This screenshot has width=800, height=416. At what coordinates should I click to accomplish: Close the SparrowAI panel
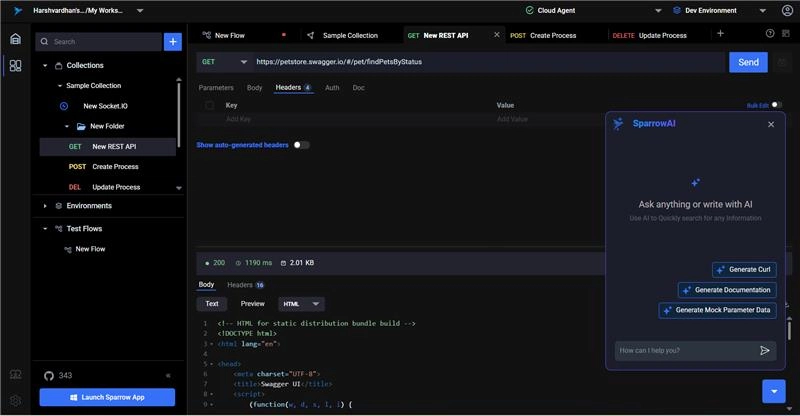(x=771, y=124)
